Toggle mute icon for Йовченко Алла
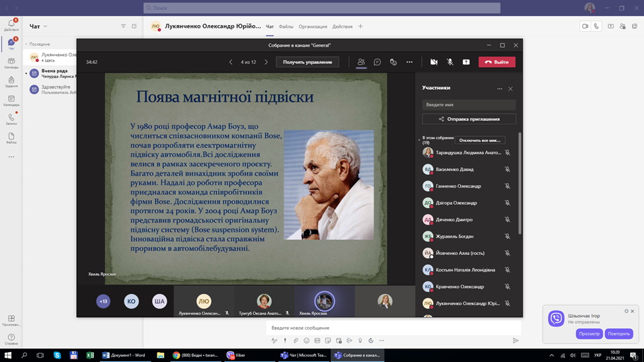This screenshot has width=644, height=362. (x=508, y=253)
